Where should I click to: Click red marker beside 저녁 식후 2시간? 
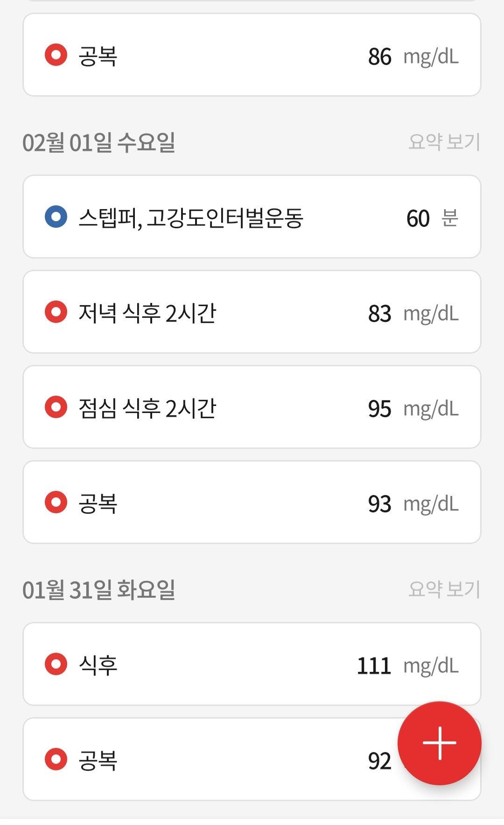(56, 312)
